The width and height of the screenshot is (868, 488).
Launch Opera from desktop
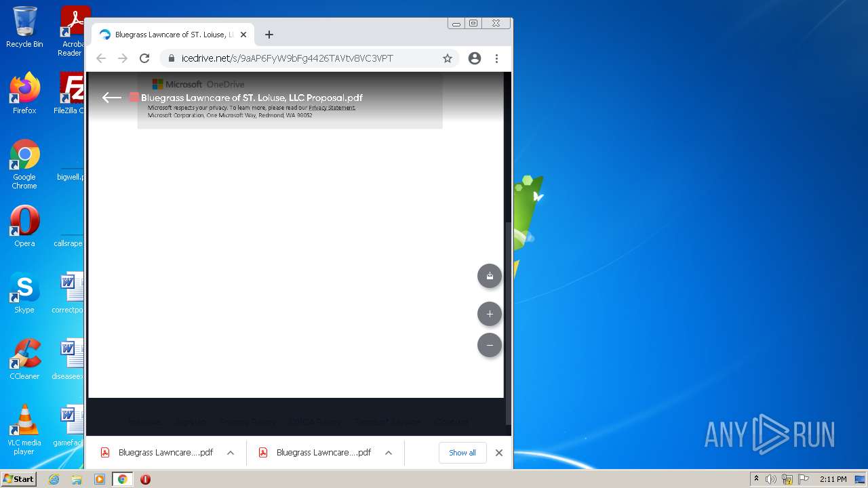24,226
